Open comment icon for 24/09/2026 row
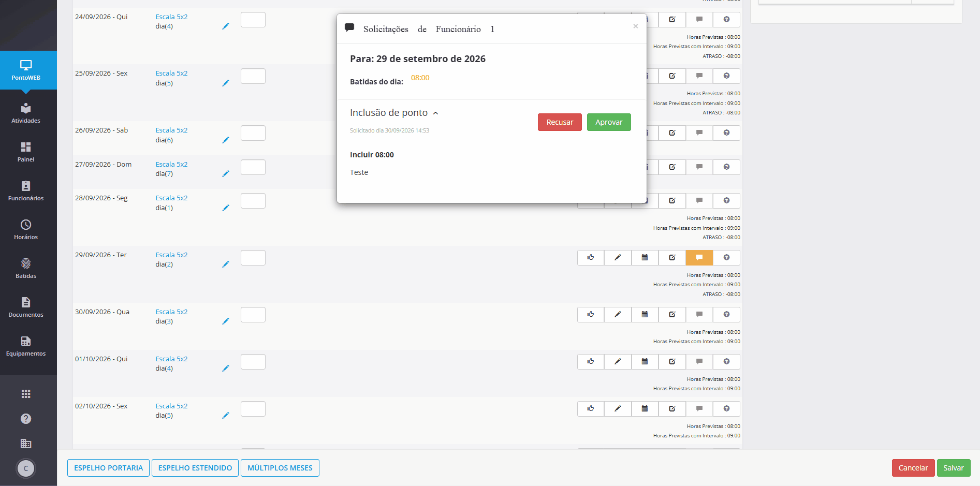The image size is (980, 486). [x=699, y=20]
